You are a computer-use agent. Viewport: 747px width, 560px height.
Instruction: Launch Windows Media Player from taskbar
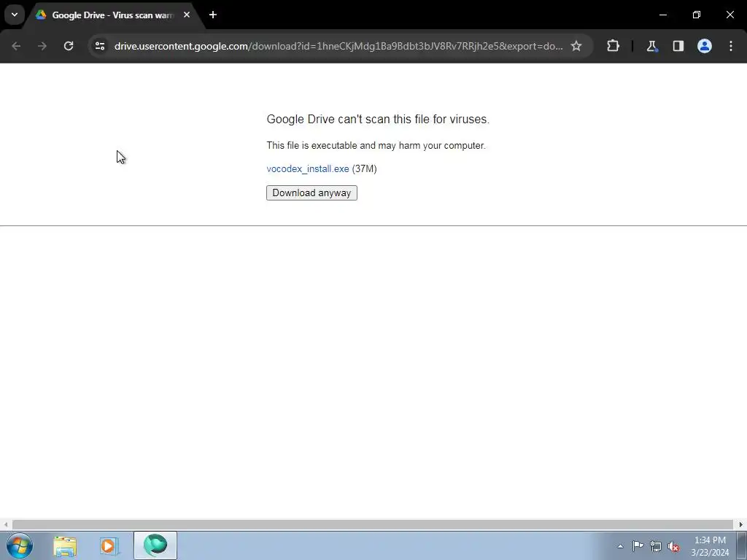click(109, 545)
